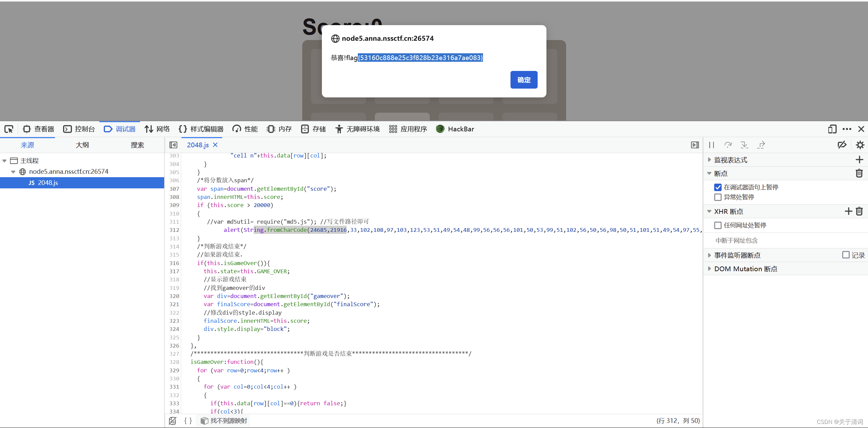The image size is (868, 428).
Task: Add a watch expression plus
Action: click(859, 160)
